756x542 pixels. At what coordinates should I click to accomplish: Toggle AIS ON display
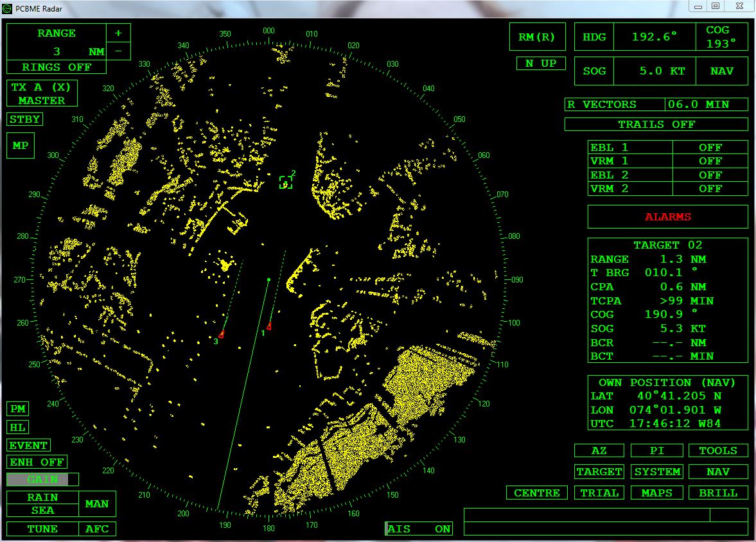click(419, 529)
